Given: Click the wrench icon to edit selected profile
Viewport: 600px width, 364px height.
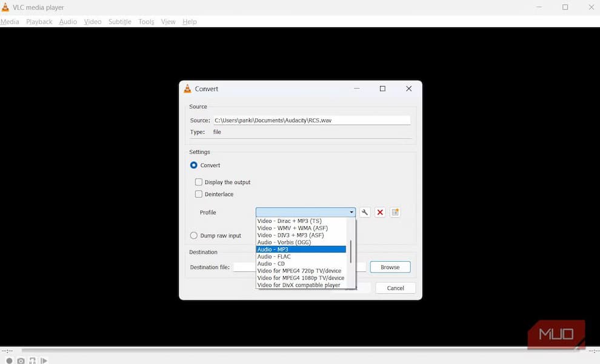Looking at the screenshot, I should [x=365, y=212].
